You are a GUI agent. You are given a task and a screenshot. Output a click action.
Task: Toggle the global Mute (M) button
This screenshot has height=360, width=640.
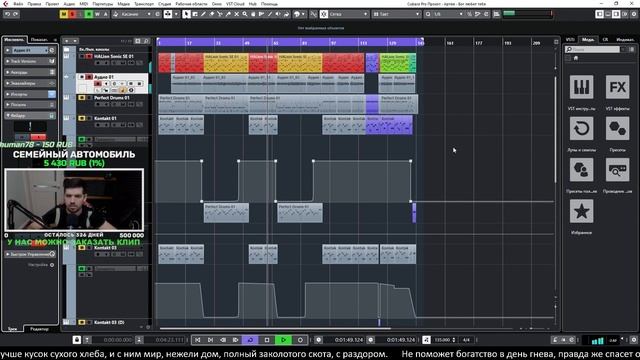tap(64, 14)
